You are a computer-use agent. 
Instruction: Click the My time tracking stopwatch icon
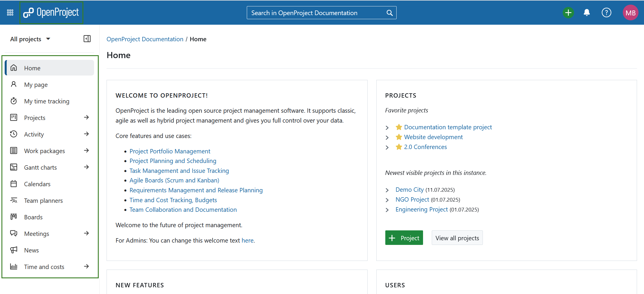[14, 101]
